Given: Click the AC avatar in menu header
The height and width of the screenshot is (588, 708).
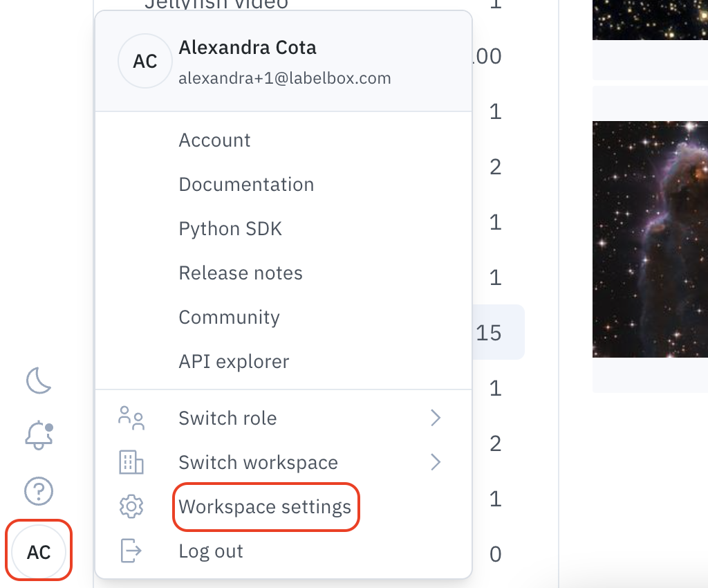Looking at the screenshot, I should tap(145, 61).
